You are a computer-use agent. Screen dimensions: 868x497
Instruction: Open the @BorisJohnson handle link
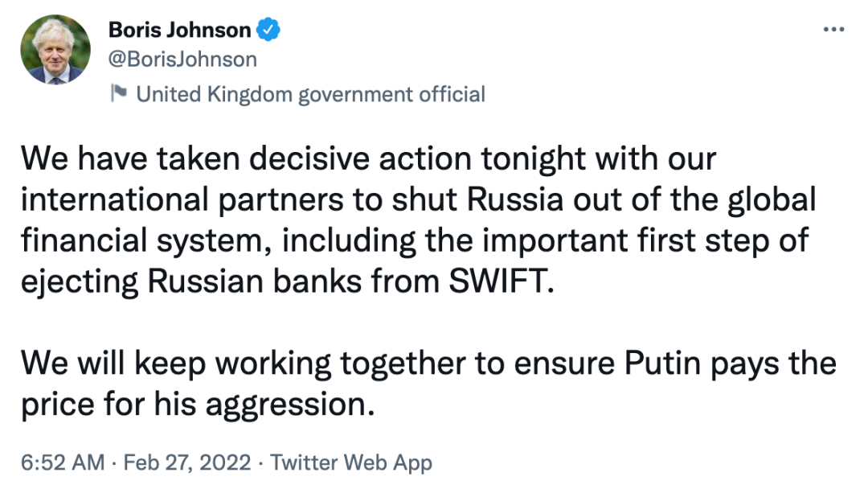point(182,60)
